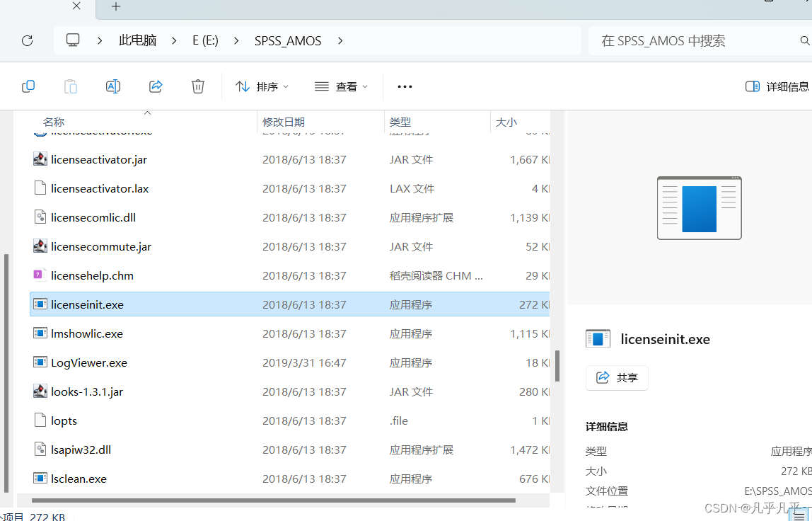Open the 排序 sort dropdown
This screenshot has height=521, width=812.
point(262,86)
